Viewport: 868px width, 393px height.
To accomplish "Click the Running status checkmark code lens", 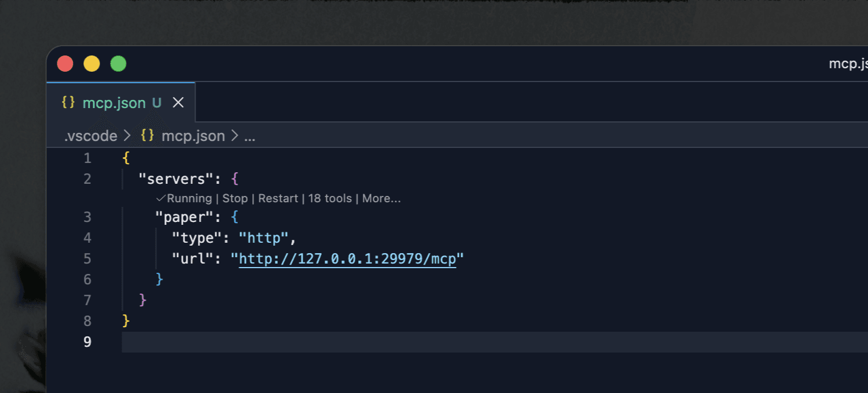I will coord(184,198).
